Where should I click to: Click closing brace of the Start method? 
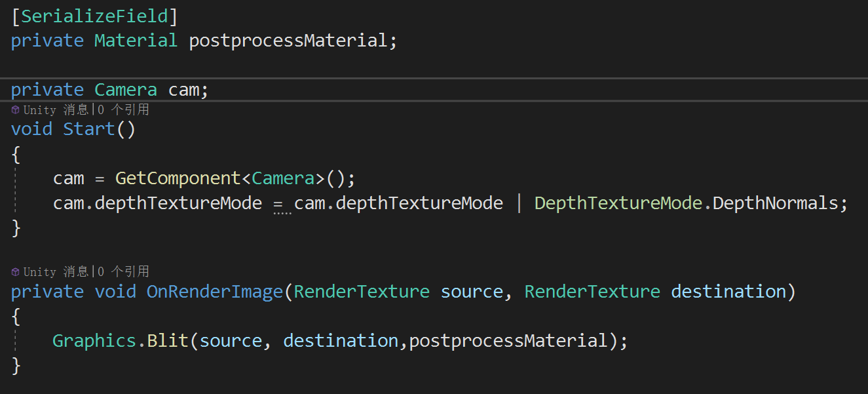pyautogui.click(x=16, y=228)
